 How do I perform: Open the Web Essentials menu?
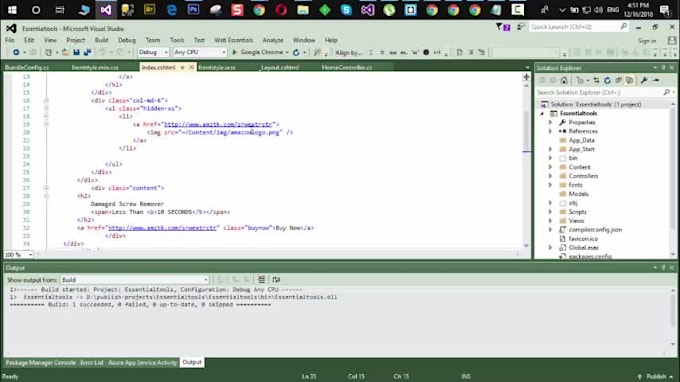pyautogui.click(x=233, y=40)
